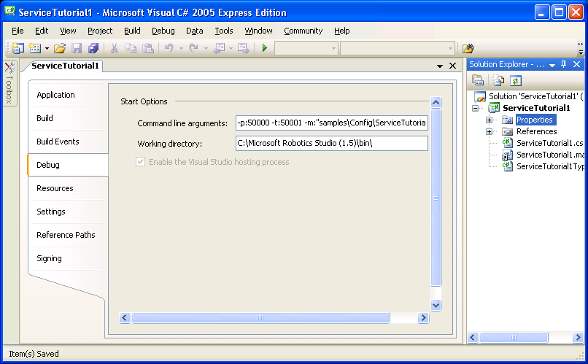588x364 pixels.
Task: Select the ServiceTutorial1 document tab
Action: tap(65, 66)
